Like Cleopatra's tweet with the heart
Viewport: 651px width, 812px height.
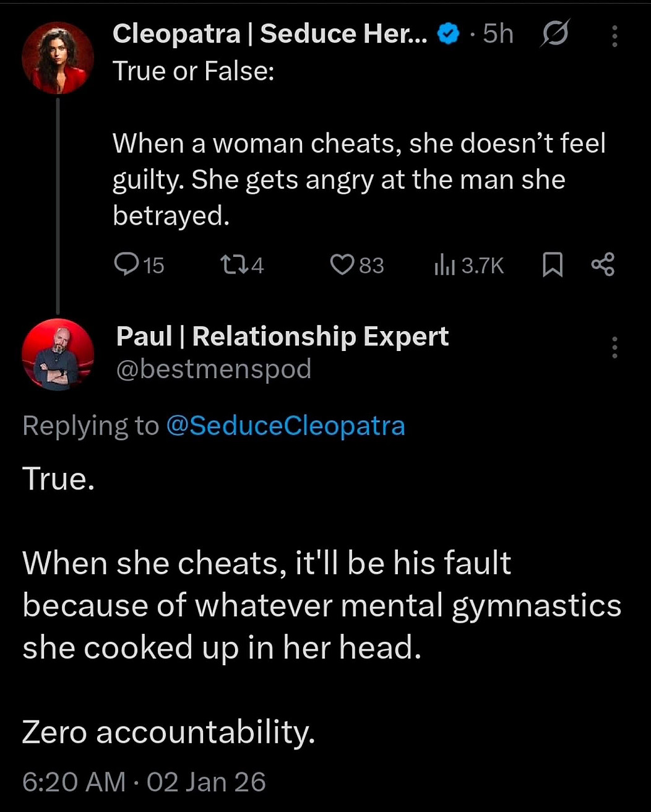click(341, 265)
